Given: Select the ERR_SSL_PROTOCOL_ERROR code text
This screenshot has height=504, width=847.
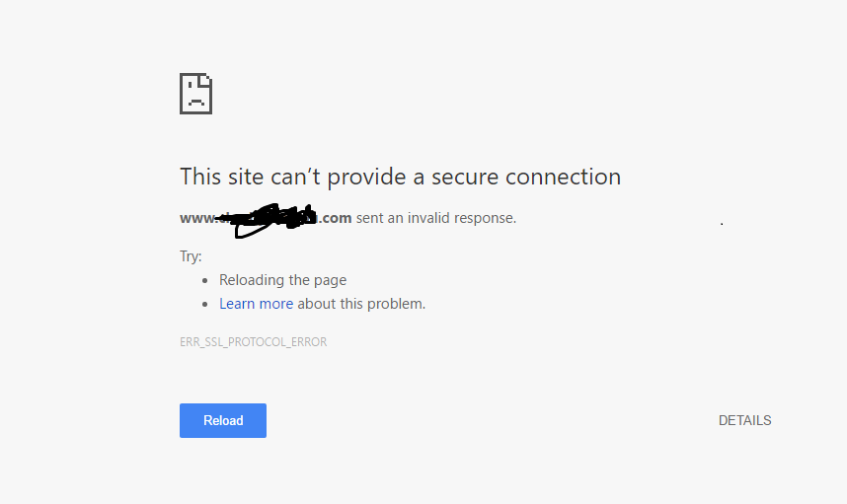Looking at the screenshot, I should 254,342.
